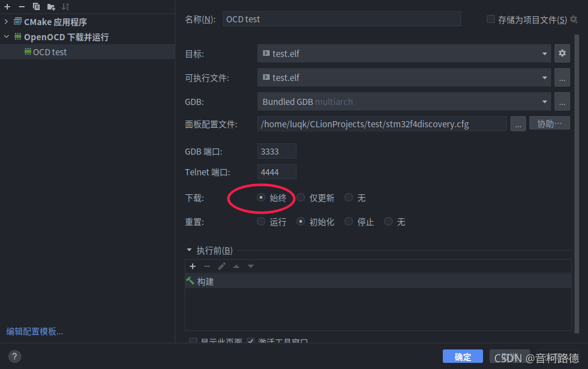Screen dimensions: 588x369
Task: Collapse the 执行前 section
Action: click(x=189, y=250)
